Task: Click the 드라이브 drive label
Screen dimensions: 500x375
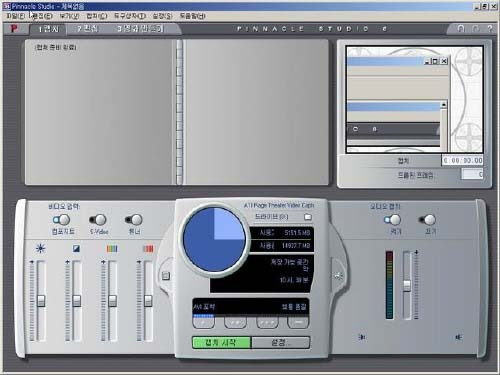Action: click(x=271, y=217)
